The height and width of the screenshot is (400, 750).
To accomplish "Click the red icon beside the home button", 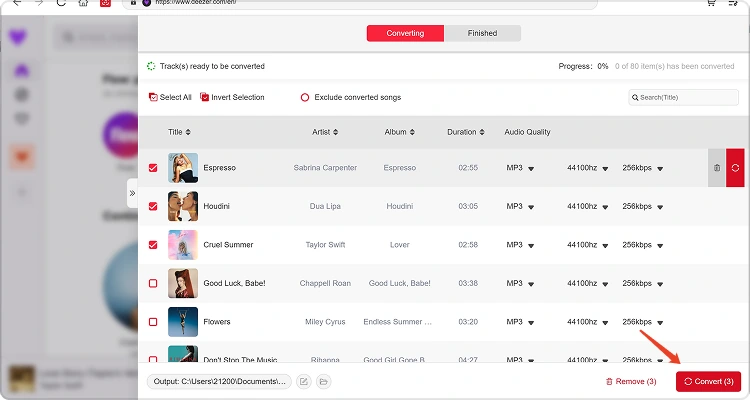I will (x=105, y=3).
